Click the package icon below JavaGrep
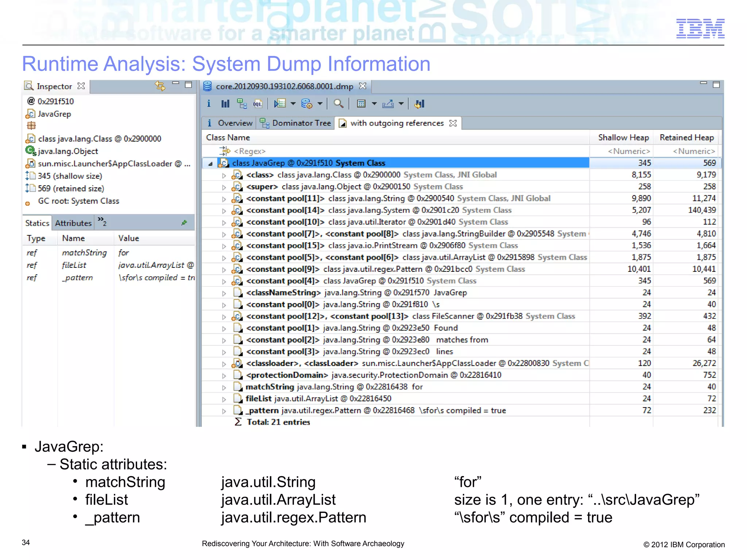This screenshot has width=747, height=560. pos(31,125)
